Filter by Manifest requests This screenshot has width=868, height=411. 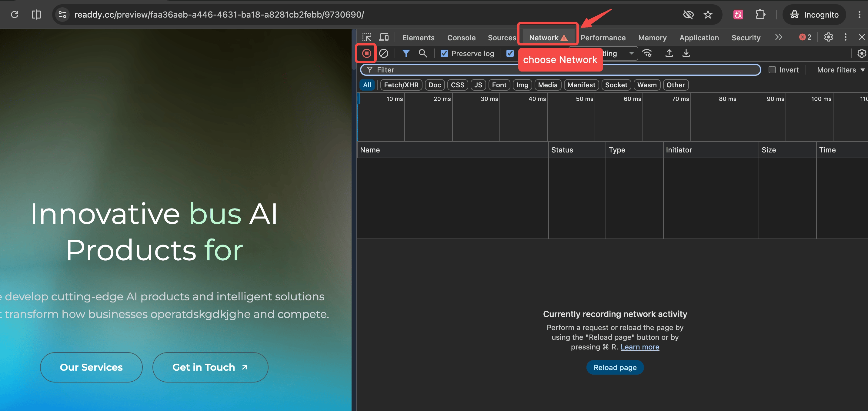point(581,85)
